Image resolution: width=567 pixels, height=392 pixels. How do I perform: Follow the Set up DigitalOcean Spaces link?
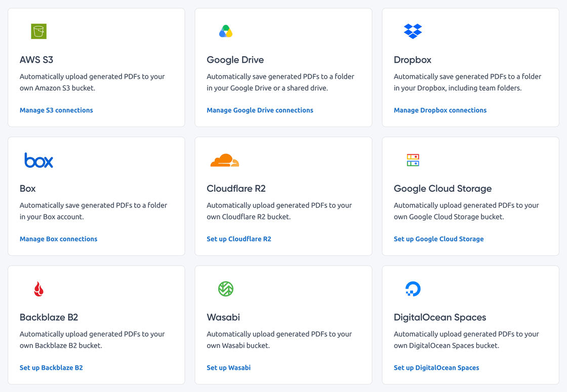(436, 368)
